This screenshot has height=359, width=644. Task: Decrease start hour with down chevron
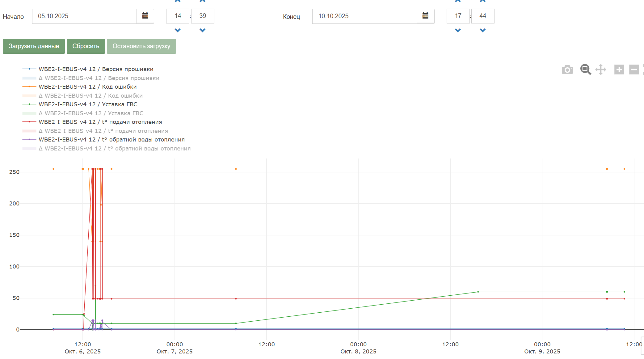(x=178, y=30)
